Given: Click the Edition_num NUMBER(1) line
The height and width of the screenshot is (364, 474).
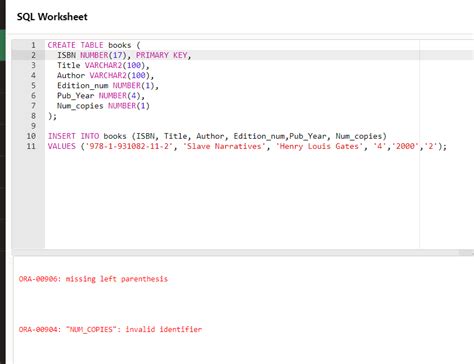Looking at the screenshot, I should pyautogui.click(x=108, y=85).
